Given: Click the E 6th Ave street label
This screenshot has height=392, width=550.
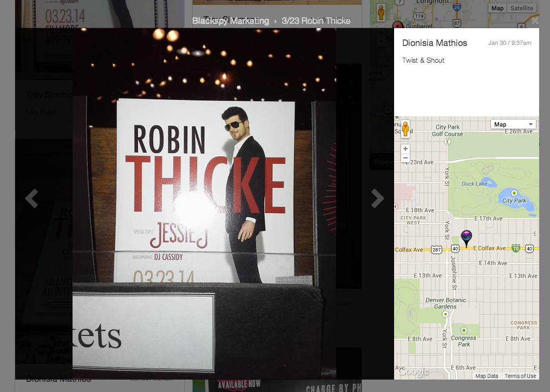Looking at the screenshot, I should [463, 368].
